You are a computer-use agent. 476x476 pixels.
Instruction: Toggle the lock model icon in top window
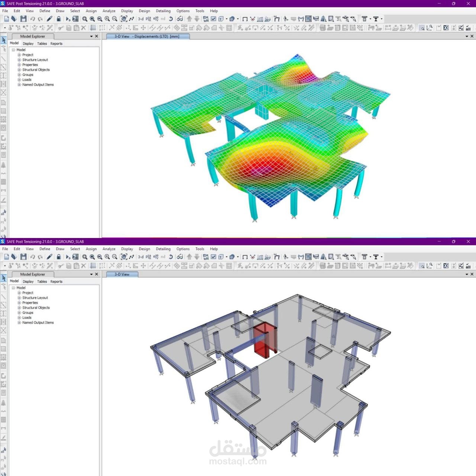point(59,19)
